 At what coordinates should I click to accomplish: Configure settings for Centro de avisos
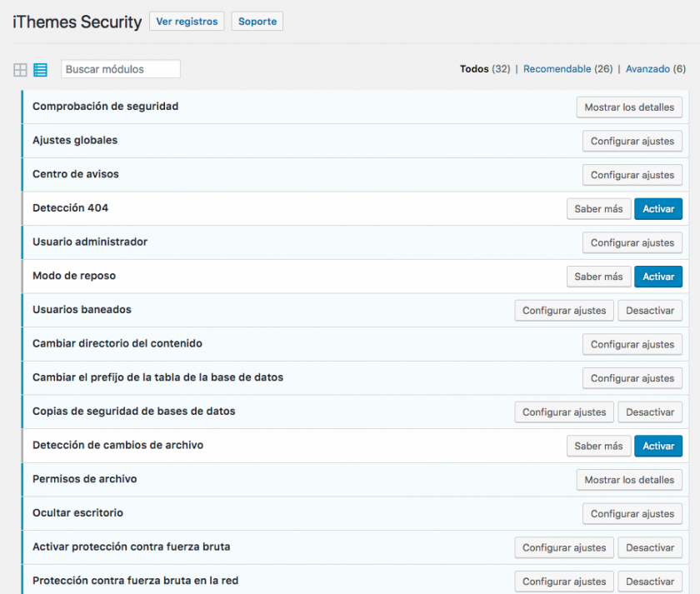click(x=632, y=176)
